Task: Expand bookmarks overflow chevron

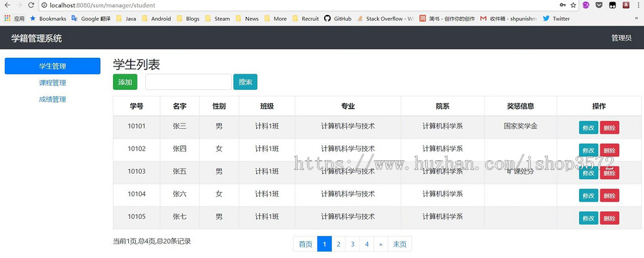Action: click(x=637, y=19)
